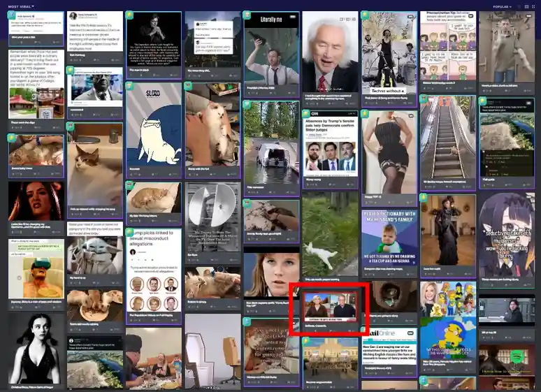Click the media-type pill on 'Literally me' post
Image resolution: width=541 pixels, height=392 pixels.
click(x=293, y=17)
